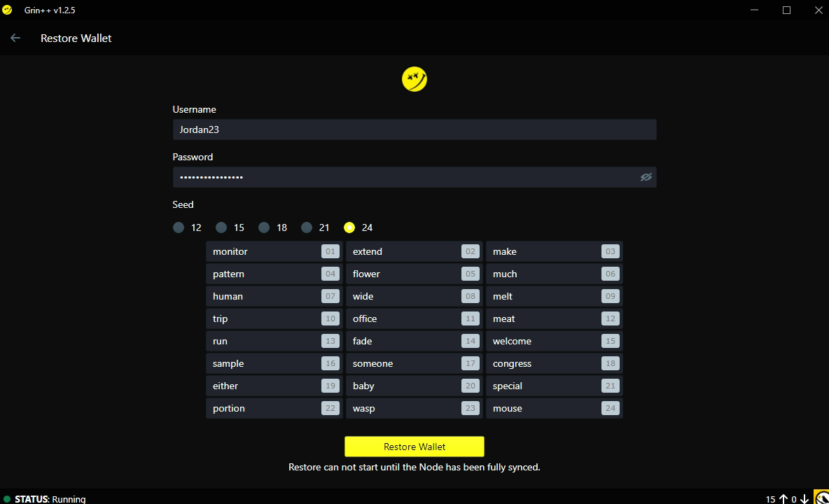Select the 21 word seed option
The width and height of the screenshot is (829, 504).
307,227
